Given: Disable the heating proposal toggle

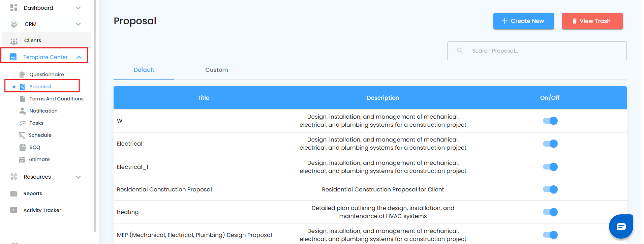Looking at the screenshot, I should point(550,212).
